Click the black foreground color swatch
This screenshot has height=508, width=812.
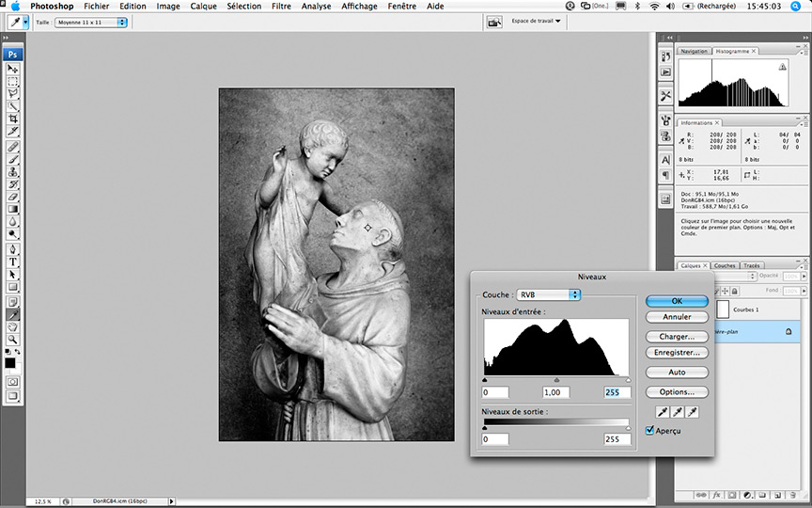[9, 362]
